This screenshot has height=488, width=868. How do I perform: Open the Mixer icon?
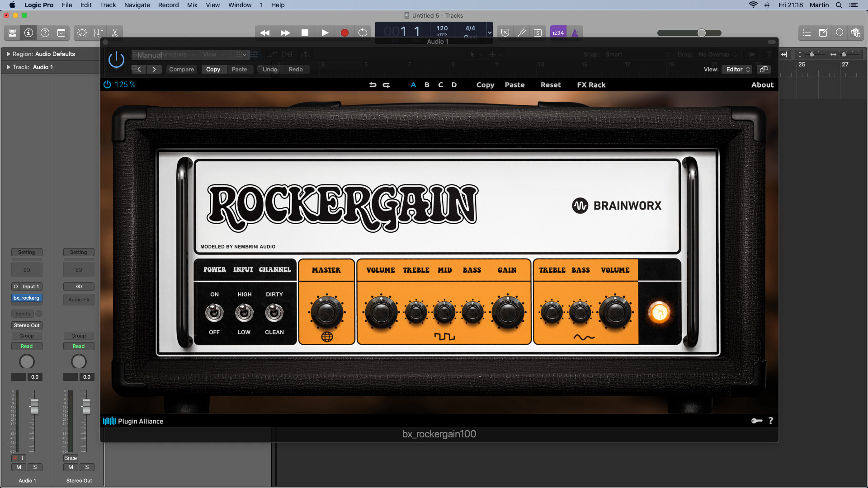pos(98,33)
